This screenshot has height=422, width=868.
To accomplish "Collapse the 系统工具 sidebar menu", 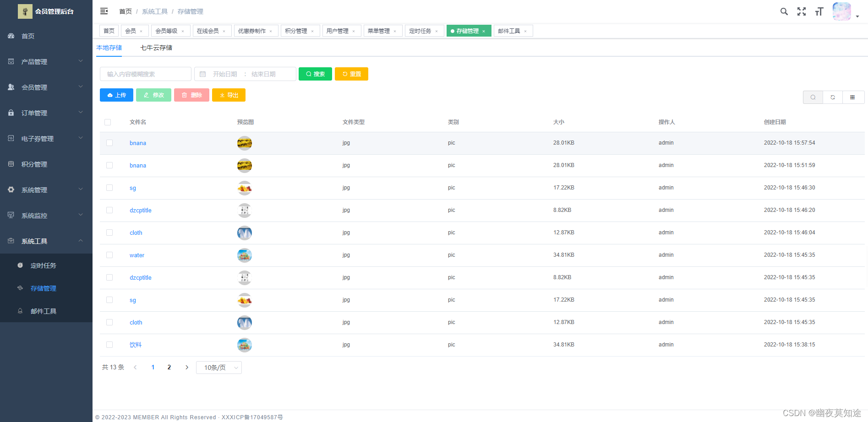I will (x=46, y=241).
